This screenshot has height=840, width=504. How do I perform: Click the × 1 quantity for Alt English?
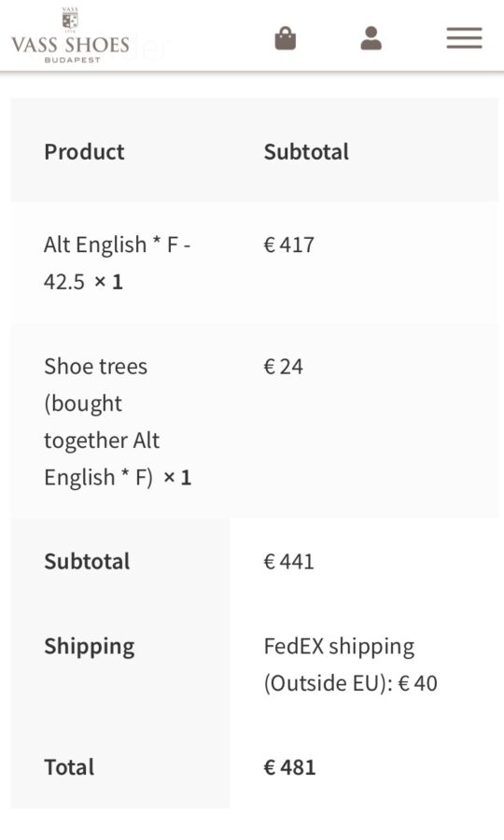click(x=108, y=282)
